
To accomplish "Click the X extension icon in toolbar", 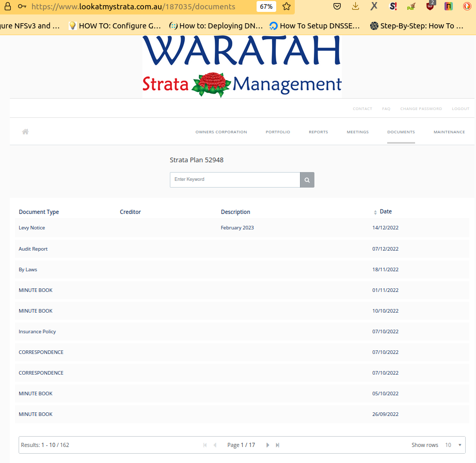I will 374,6.
